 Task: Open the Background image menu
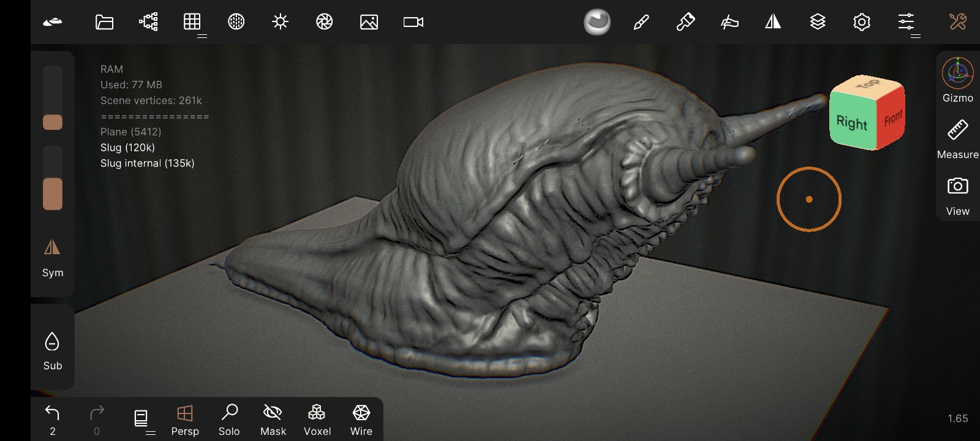click(x=369, y=22)
